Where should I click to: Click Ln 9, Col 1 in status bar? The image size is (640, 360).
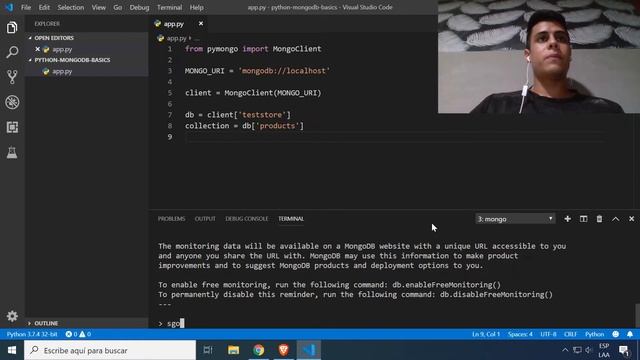pyautogui.click(x=486, y=334)
